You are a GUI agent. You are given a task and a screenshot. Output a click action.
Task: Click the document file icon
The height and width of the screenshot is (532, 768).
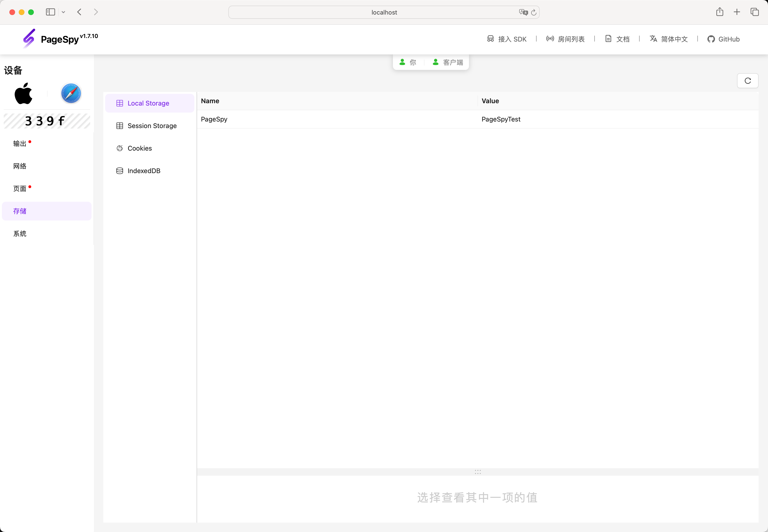(x=608, y=39)
